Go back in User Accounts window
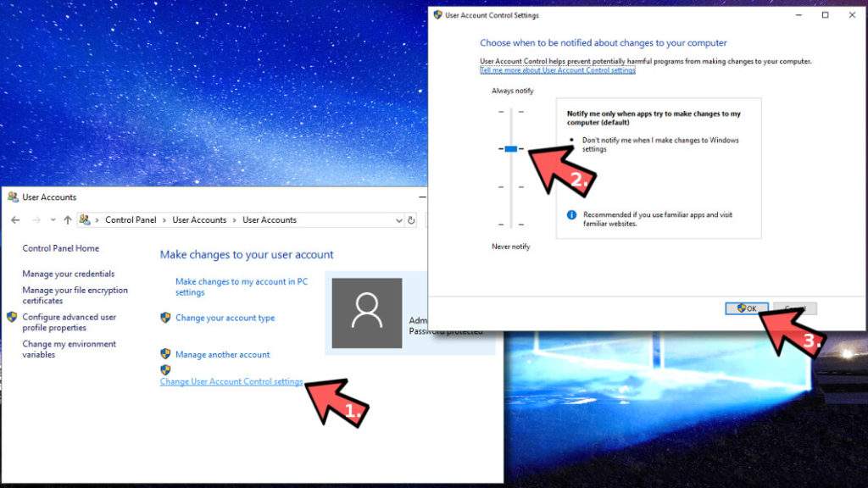The image size is (868, 488). coord(15,220)
